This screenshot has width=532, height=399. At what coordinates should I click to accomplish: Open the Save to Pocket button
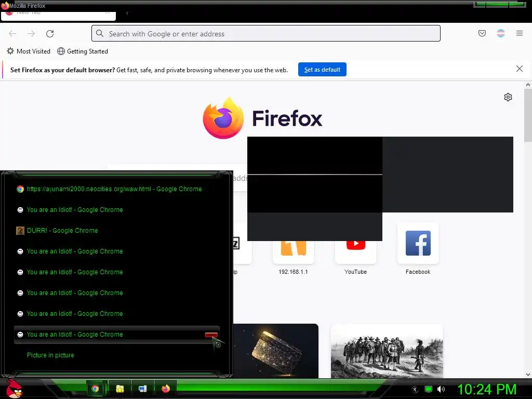(x=482, y=33)
